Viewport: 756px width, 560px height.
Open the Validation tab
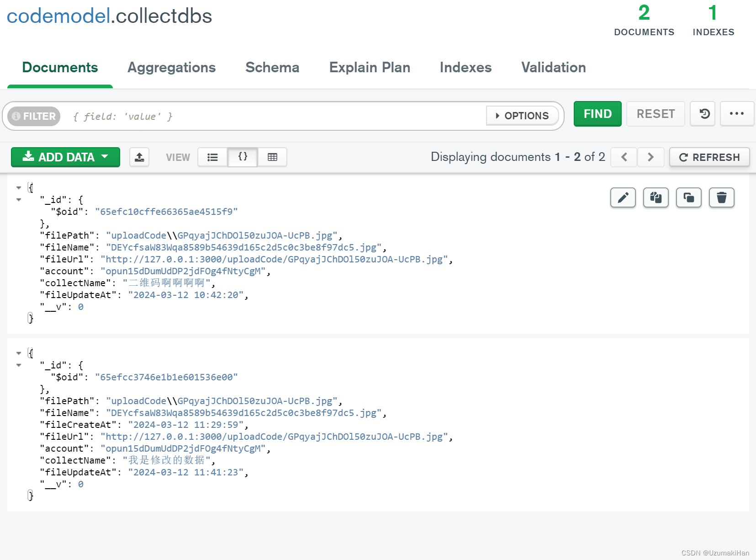coord(554,68)
